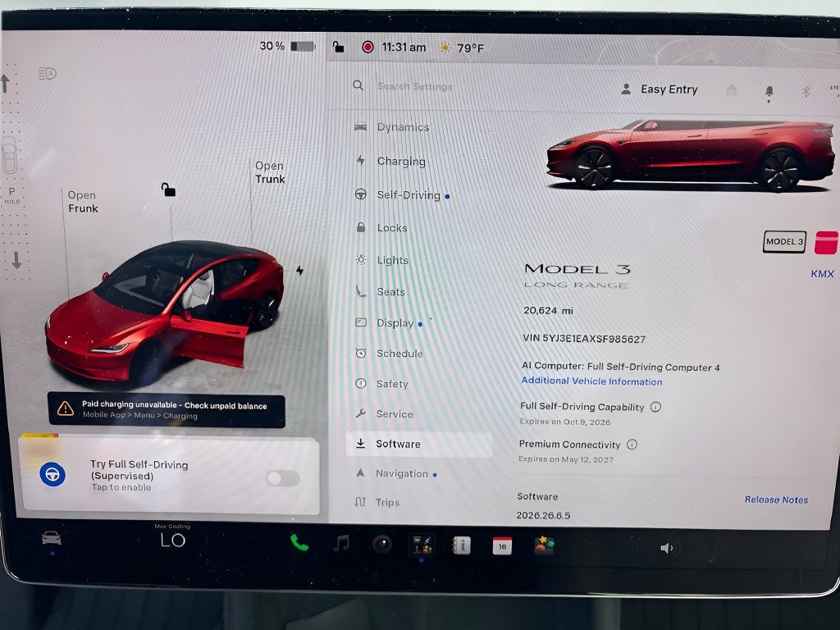Tap the 79°F weather indicator
840x630 pixels.
pyautogui.click(x=462, y=48)
